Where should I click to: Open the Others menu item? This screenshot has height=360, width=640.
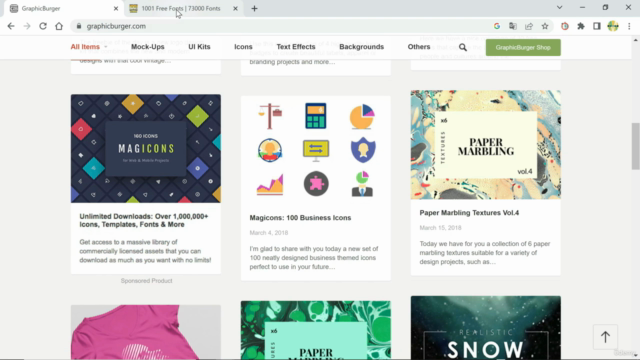[x=419, y=47]
